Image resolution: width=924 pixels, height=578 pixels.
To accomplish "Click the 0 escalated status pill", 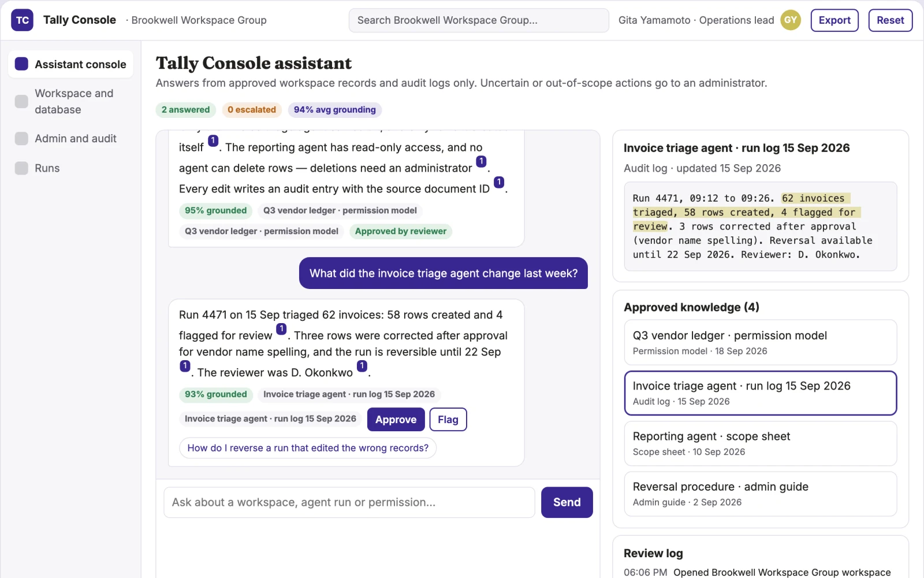I will point(252,110).
